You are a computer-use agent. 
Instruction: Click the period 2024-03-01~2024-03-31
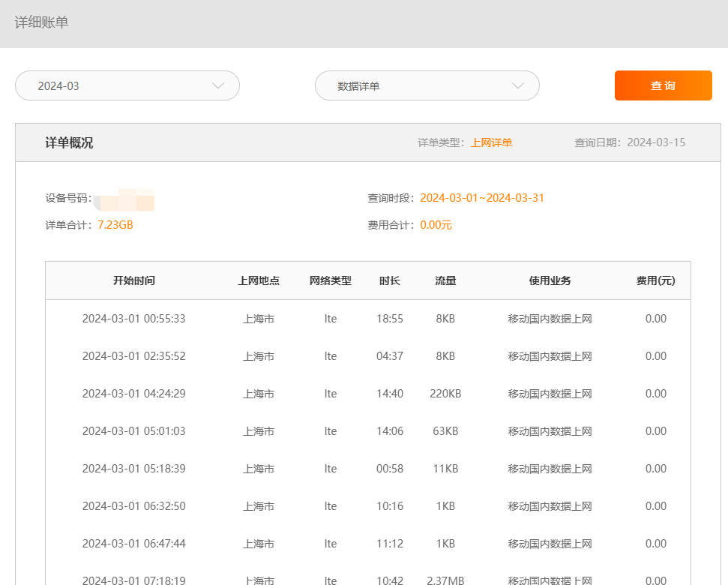482,198
